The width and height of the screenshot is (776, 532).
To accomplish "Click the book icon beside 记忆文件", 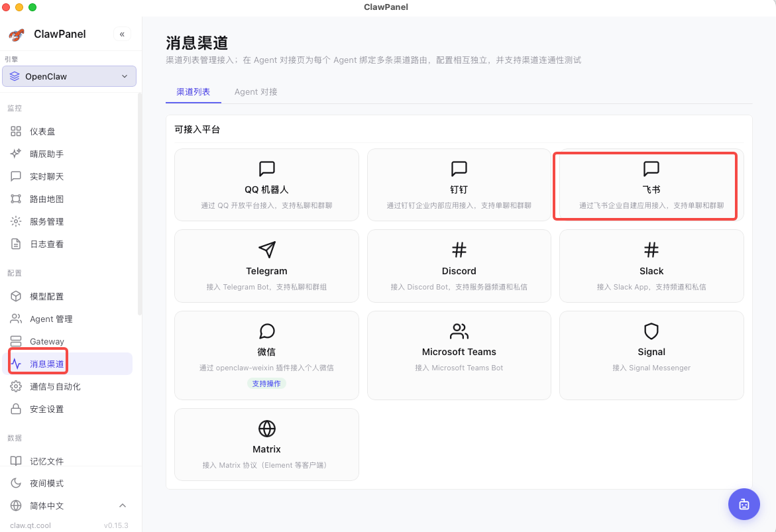I will click(16, 460).
